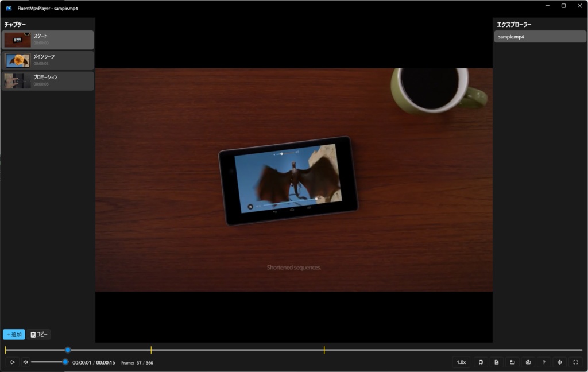Open help using the question mark icon
Image resolution: width=588 pixels, height=372 pixels.
coord(543,362)
